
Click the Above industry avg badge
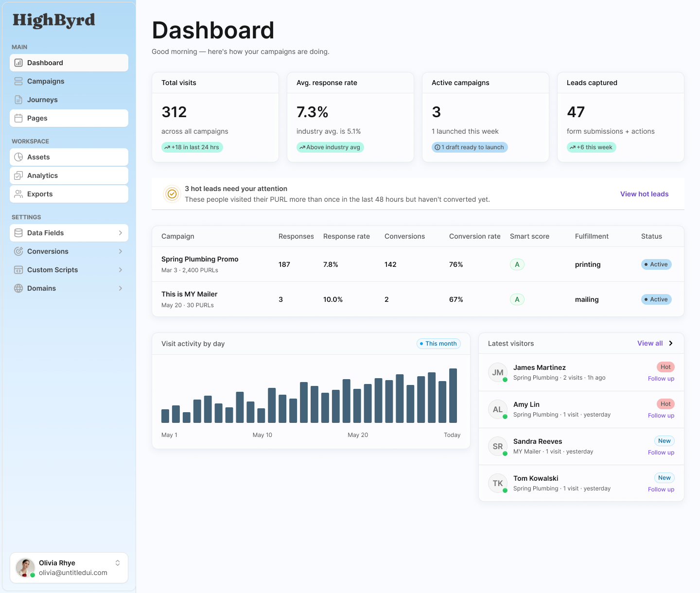[x=330, y=147]
